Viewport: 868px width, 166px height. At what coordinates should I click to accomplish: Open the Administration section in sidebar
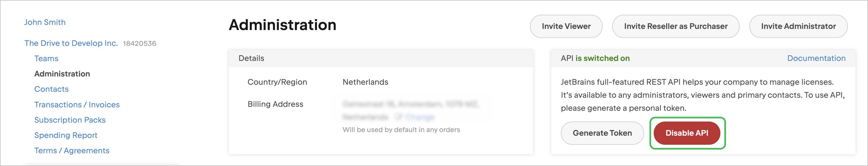(x=62, y=74)
